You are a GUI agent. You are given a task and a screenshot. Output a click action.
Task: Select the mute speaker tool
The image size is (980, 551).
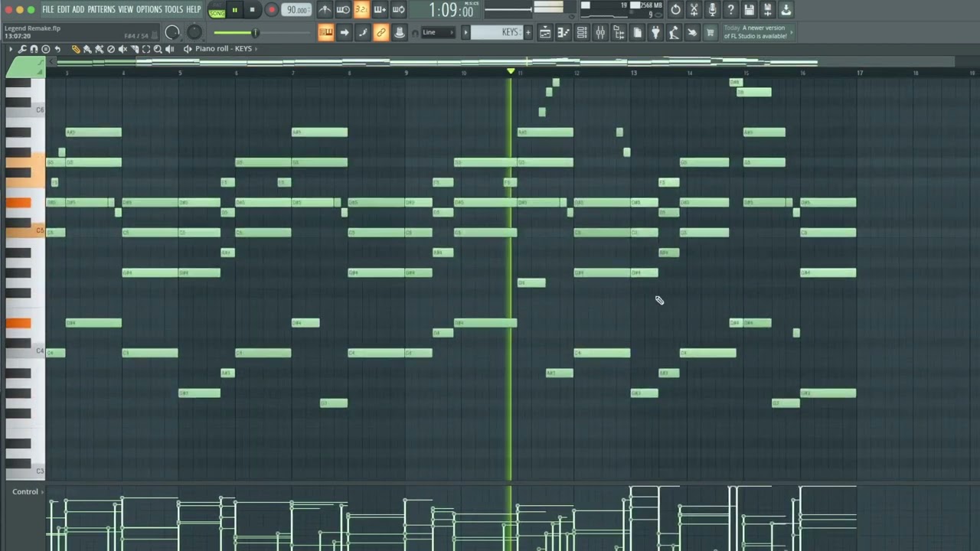coord(122,49)
